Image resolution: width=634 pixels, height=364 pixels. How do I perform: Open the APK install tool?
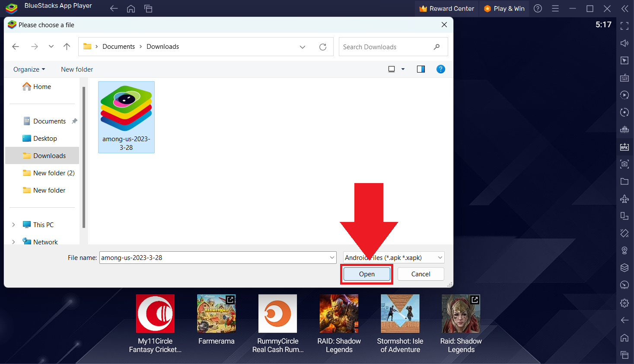(624, 147)
